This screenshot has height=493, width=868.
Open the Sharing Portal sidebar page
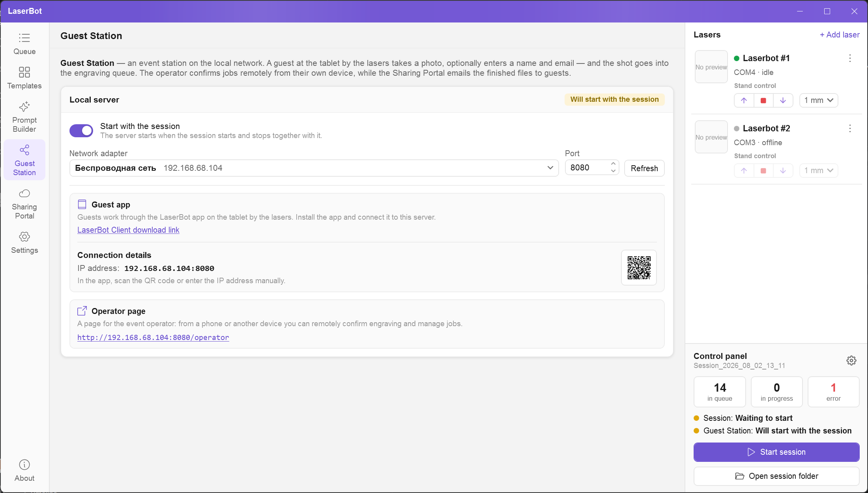(x=24, y=204)
